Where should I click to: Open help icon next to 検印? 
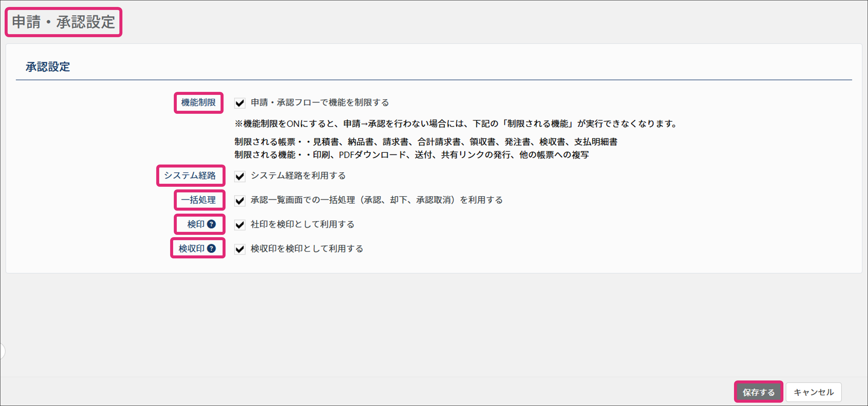(211, 224)
